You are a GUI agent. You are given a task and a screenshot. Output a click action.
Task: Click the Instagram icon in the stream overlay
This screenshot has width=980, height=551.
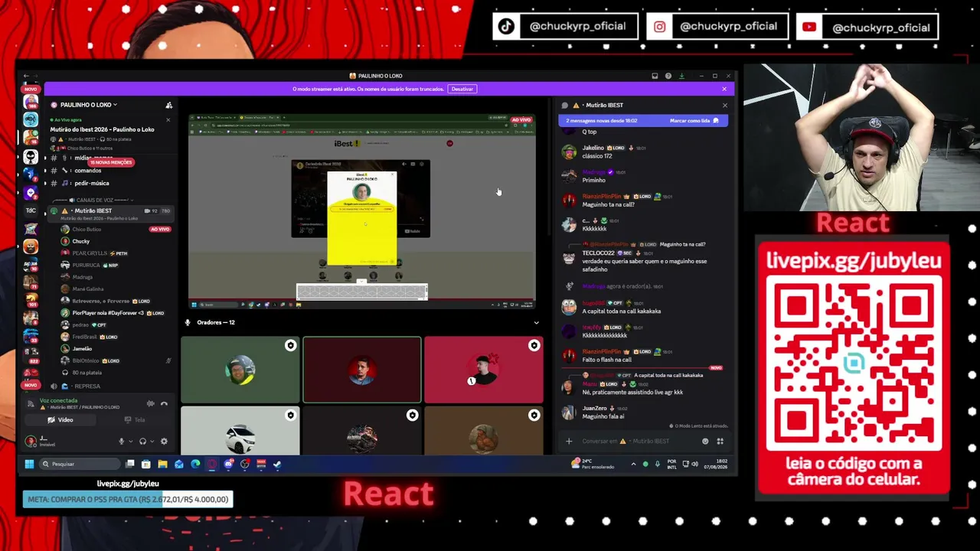(x=659, y=27)
